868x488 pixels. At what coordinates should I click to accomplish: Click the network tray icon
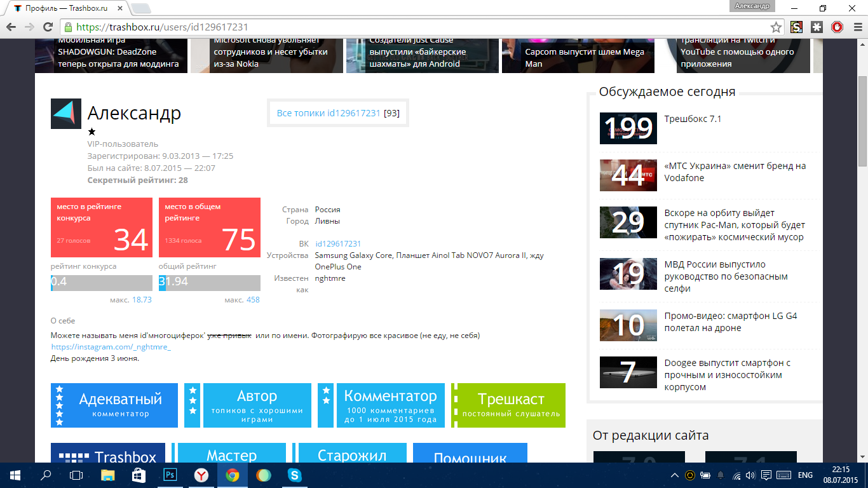(736, 475)
